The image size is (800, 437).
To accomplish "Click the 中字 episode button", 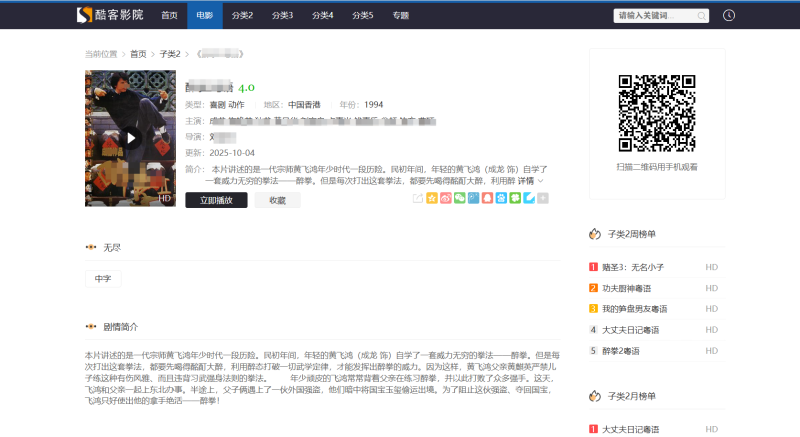I will 103,279.
